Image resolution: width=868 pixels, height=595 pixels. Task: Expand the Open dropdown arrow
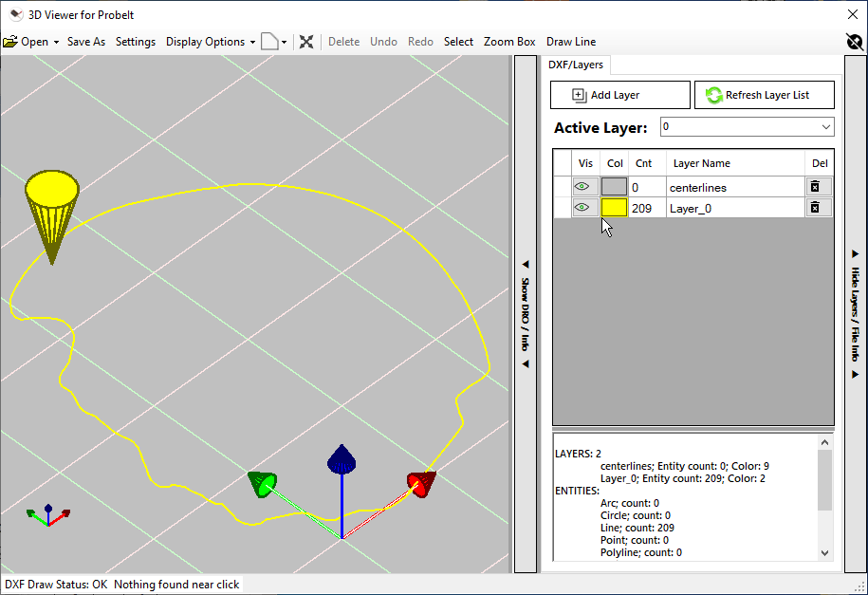(x=56, y=42)
